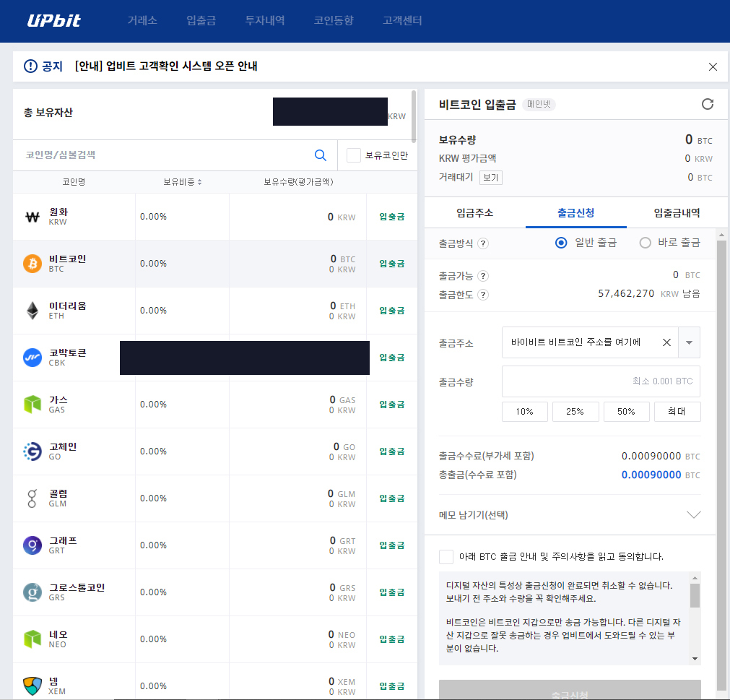Click the 이더리움 ETH coin icon
This screenshot has width=730, height=700.
(x=32, y=311)
